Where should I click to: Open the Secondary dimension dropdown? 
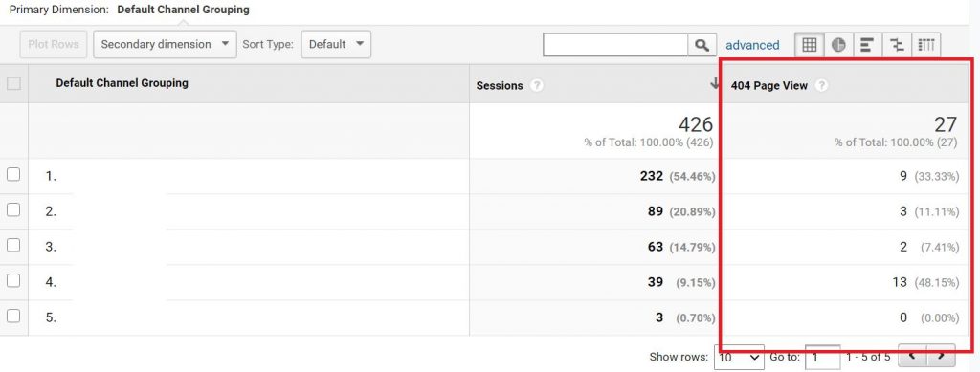pos(165,45)
